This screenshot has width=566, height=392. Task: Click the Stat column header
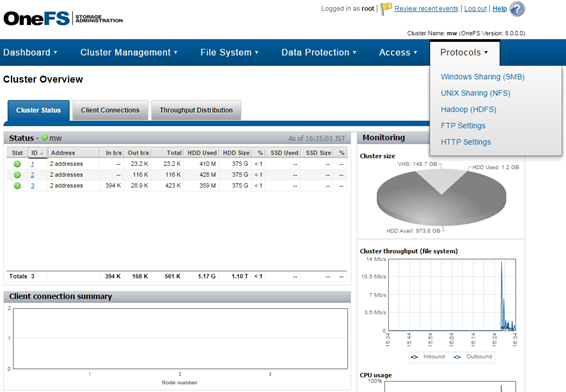17,153
